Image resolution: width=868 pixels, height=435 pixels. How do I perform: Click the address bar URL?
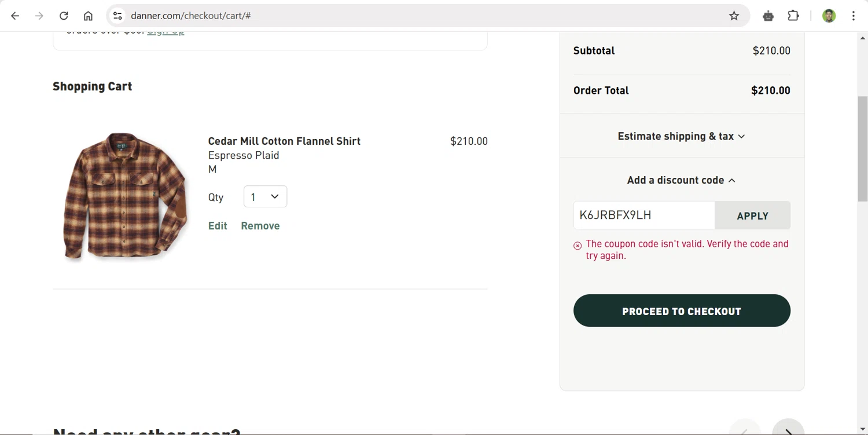pos(191,16)
